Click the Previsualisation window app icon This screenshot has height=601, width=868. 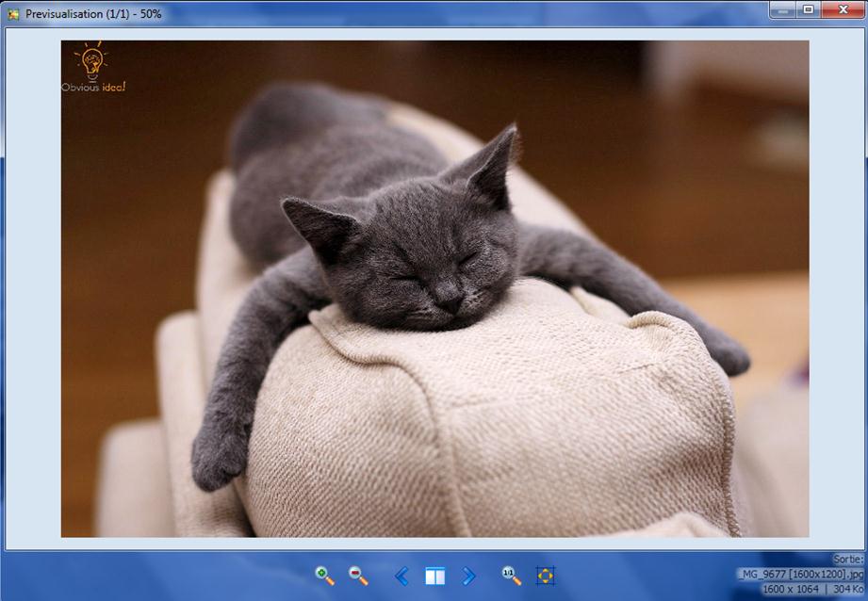[13, 13]
